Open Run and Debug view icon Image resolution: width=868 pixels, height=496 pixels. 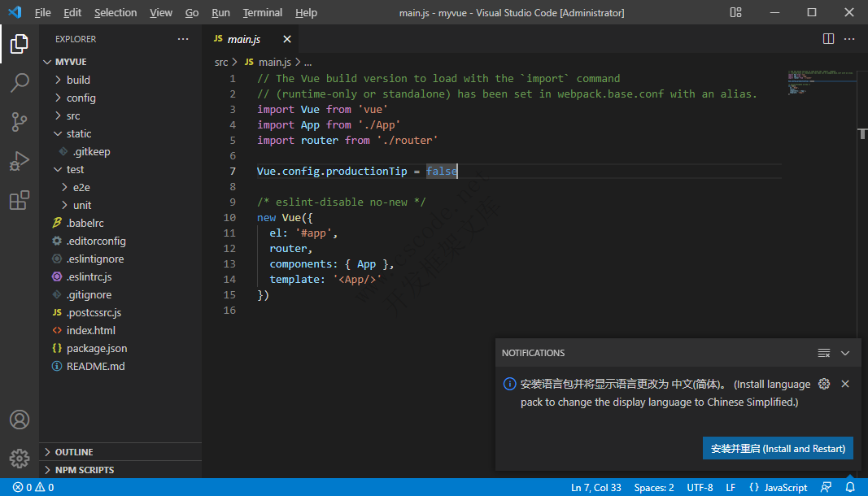coord(20,161)
